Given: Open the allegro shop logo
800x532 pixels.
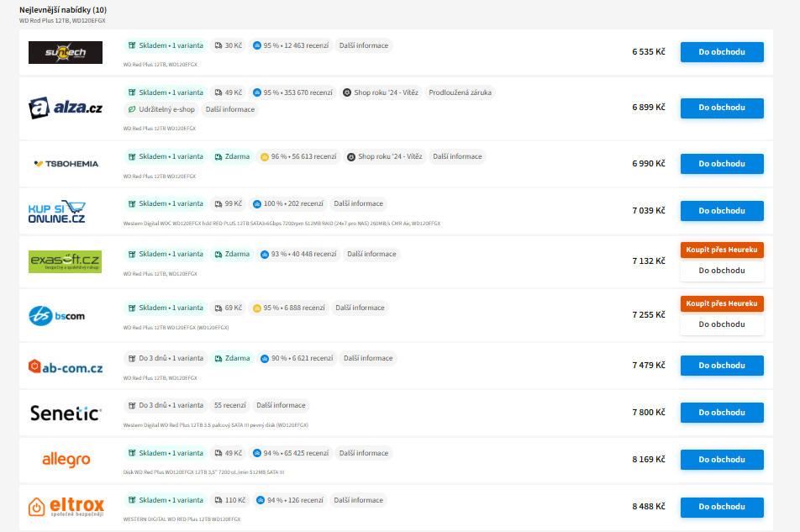Looking at the screenshot, I should click(66, 460).
